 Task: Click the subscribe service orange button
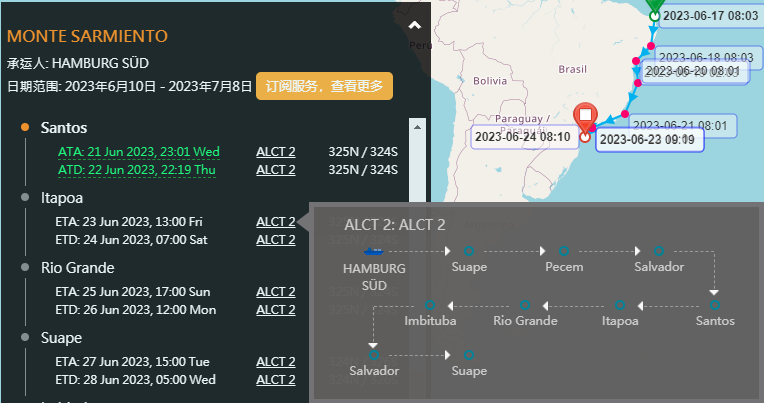pos(324,86)
